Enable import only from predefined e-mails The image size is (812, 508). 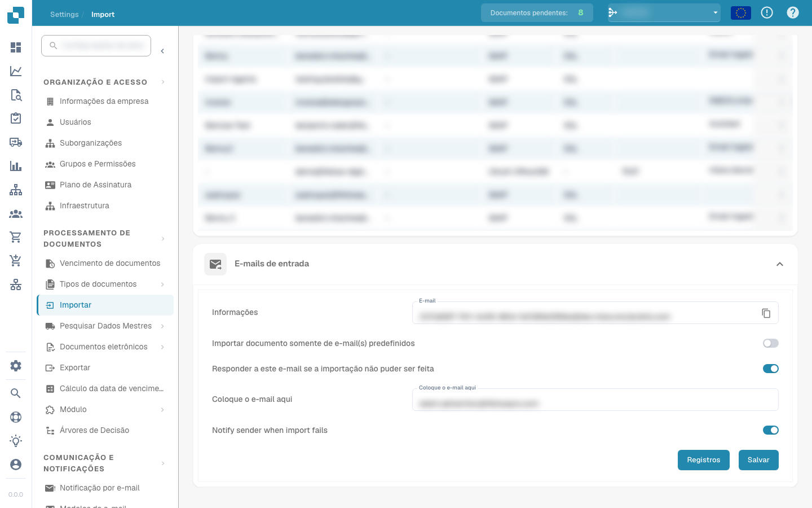pyautogui.click(x=771, y=343)
